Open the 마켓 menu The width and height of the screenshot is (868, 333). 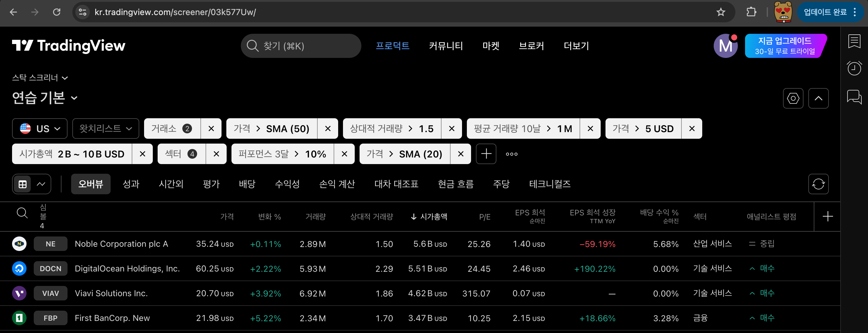(491, 46)
